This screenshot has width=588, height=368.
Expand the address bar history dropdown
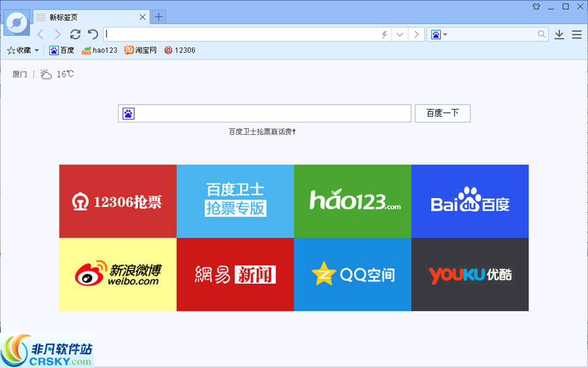pos(400,35)
